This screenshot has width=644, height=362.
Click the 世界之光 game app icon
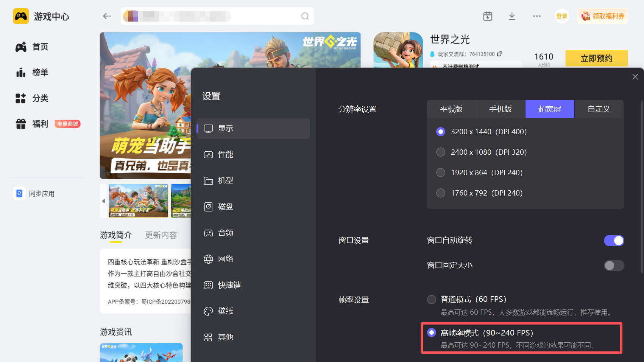pyautogui.click(x=398, y=50)
